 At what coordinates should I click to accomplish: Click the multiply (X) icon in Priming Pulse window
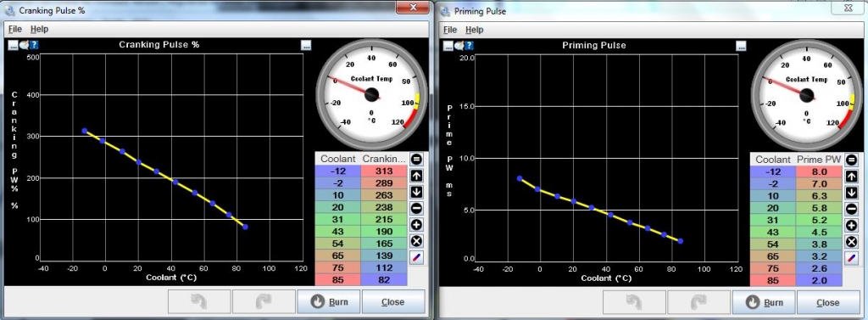pos(851,241)
